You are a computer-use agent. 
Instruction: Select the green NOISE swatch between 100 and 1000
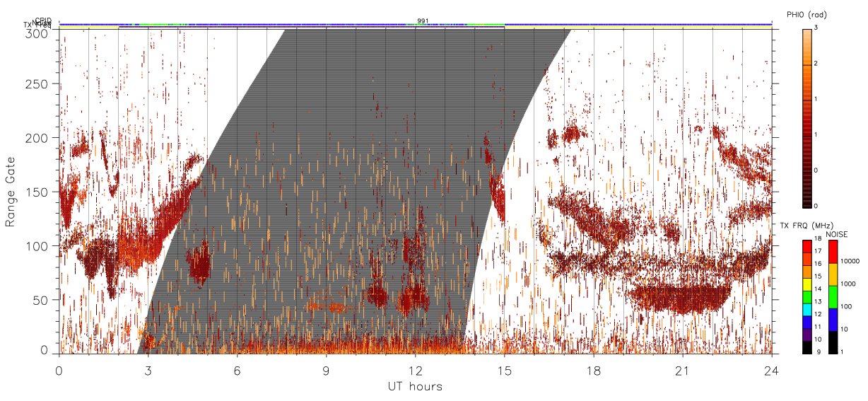833,297
